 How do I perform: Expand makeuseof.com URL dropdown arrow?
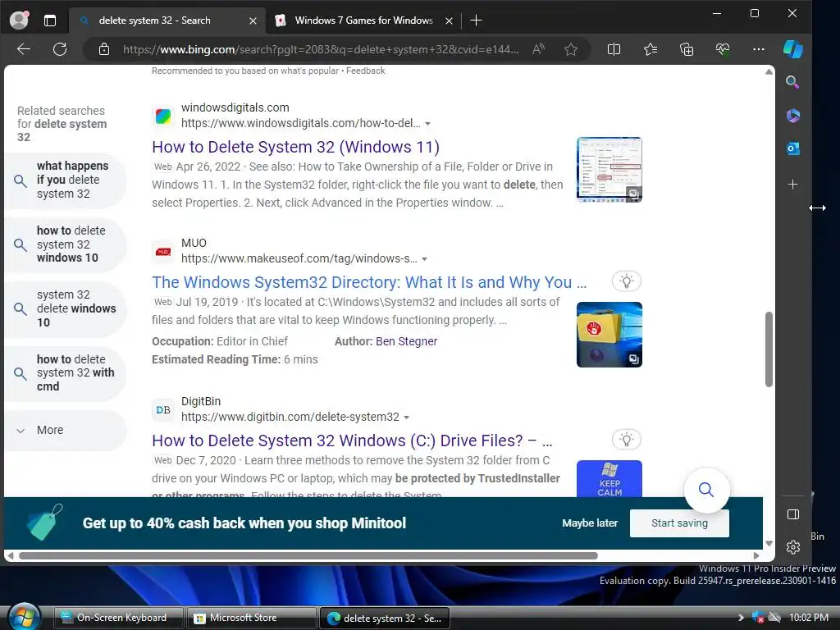click(x=424, y=259)
